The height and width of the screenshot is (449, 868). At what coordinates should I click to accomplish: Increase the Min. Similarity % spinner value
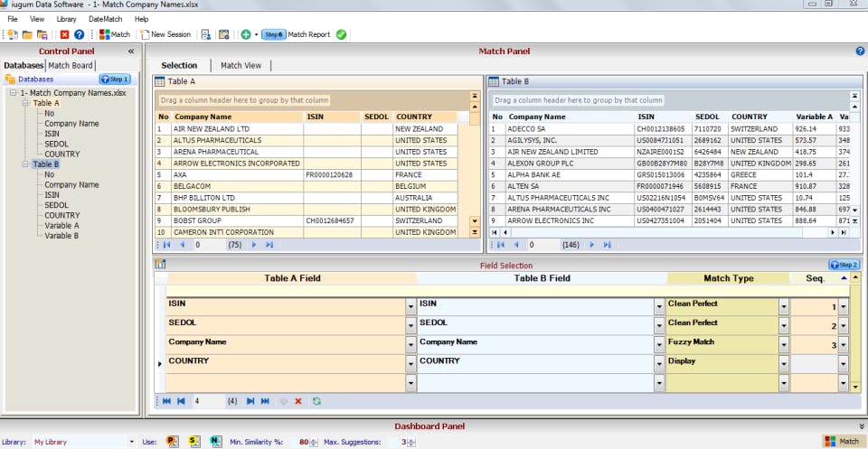[314, 439]
